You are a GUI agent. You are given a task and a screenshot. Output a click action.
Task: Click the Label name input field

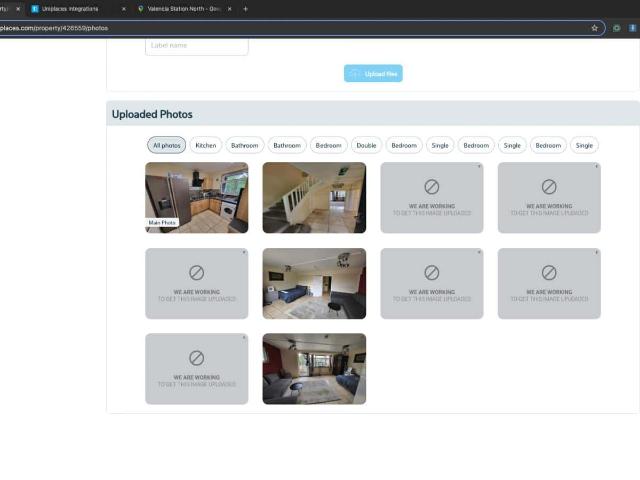click(x=196, y=45)
